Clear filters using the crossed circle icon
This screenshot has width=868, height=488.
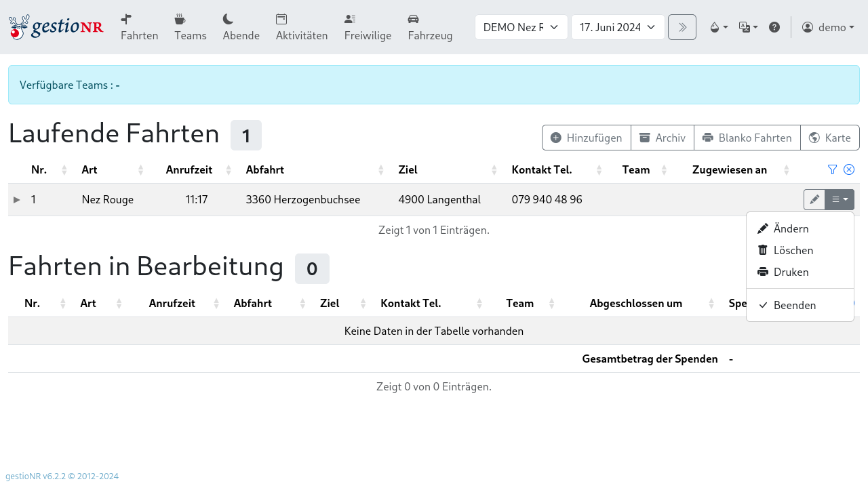pyautogui.click(x=848, y=169)
